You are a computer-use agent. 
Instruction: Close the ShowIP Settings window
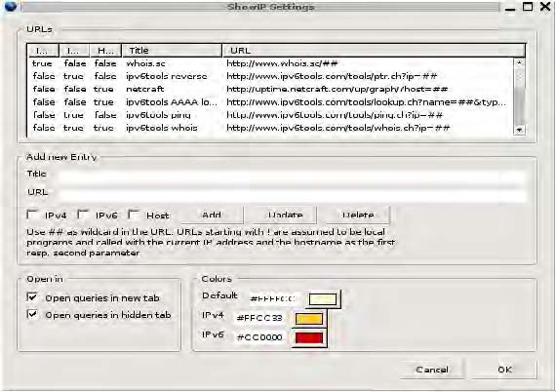click(545, 6)
